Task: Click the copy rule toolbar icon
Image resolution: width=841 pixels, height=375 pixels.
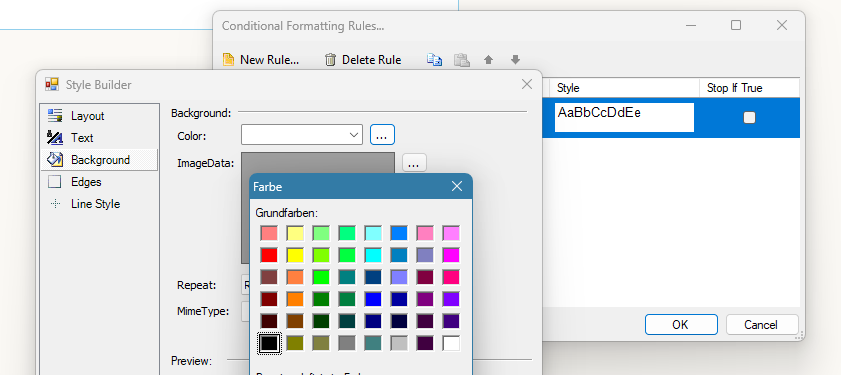Action: point(434,60)
